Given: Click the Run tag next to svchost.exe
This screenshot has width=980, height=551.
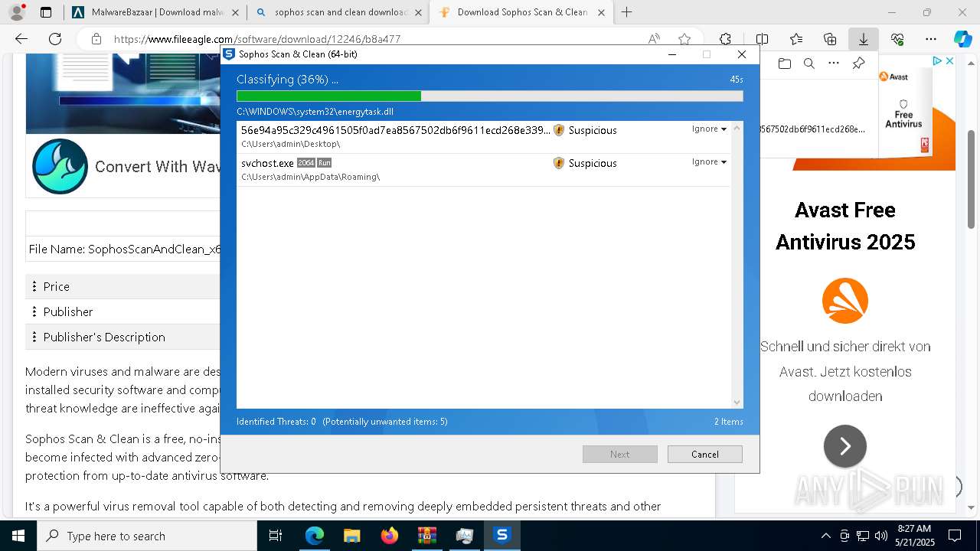Looking at the screenshot, I should pos(325,163).
